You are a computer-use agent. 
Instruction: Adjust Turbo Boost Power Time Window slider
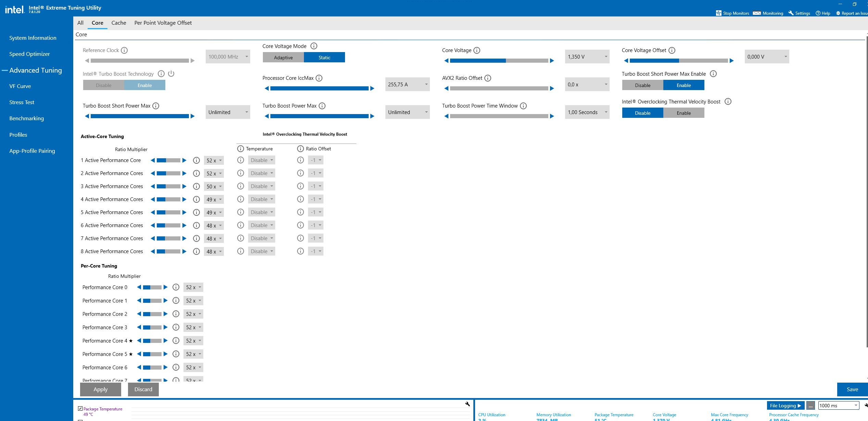click(x=499, y=116)
